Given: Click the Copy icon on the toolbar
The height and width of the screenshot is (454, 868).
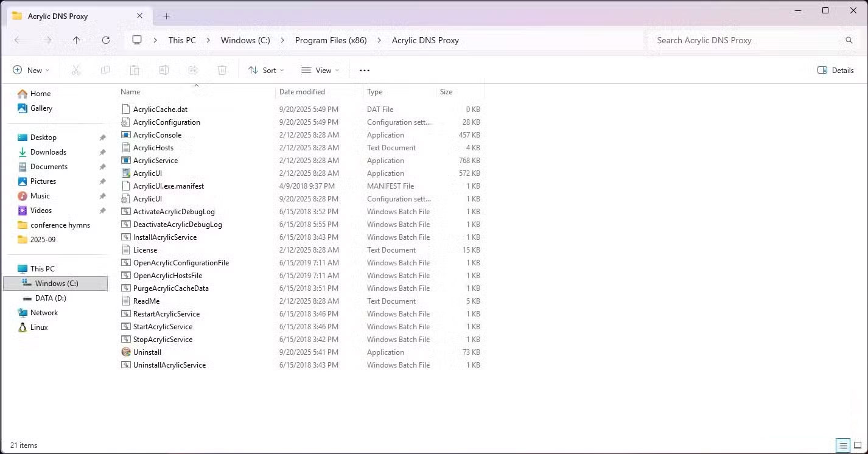Looking at the screenshot, I should click(105, 70).
